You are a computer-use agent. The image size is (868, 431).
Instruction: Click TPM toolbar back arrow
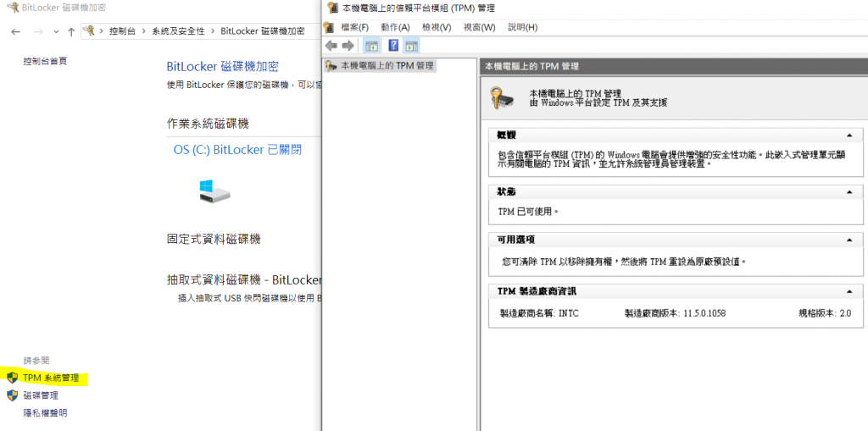point(331,46)
